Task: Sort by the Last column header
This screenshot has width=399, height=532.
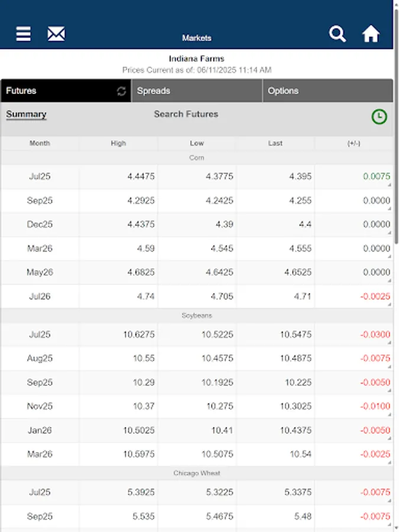Action: click(x=275, y=143)
